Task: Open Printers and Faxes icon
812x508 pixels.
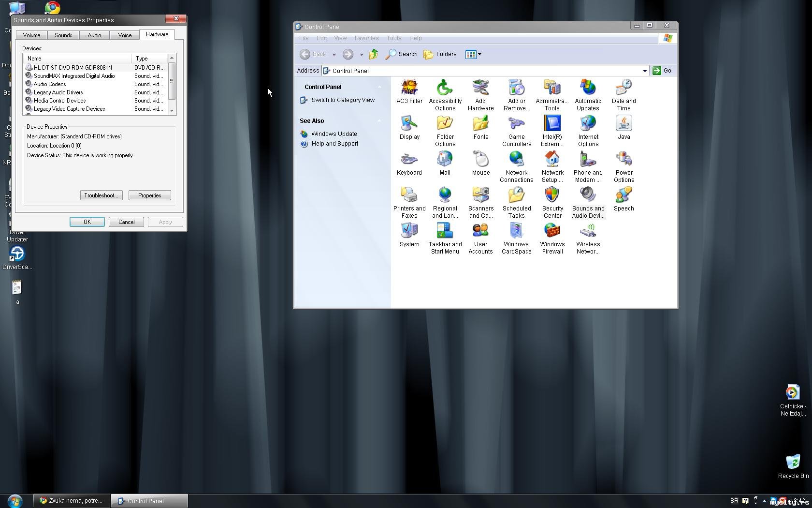Action: click(409, 196)
